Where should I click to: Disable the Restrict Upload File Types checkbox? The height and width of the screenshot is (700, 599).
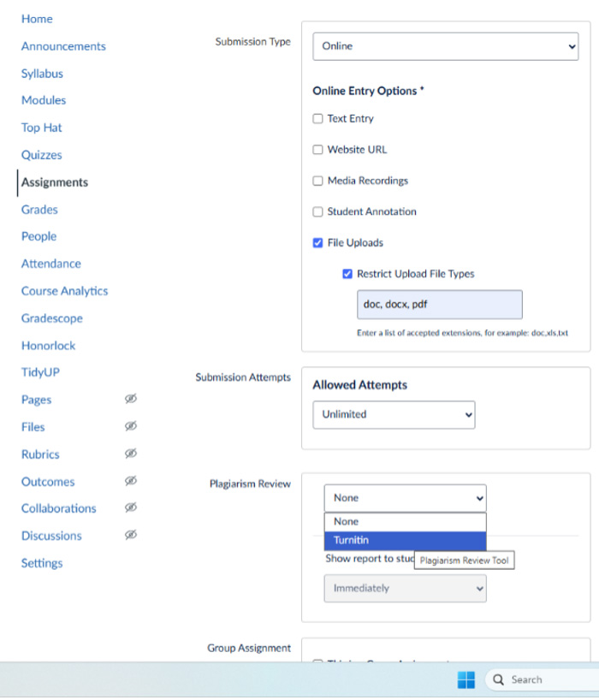tap(347, 273)
